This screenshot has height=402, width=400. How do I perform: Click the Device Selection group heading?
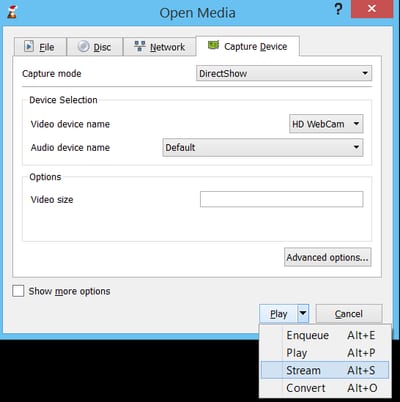63,100
